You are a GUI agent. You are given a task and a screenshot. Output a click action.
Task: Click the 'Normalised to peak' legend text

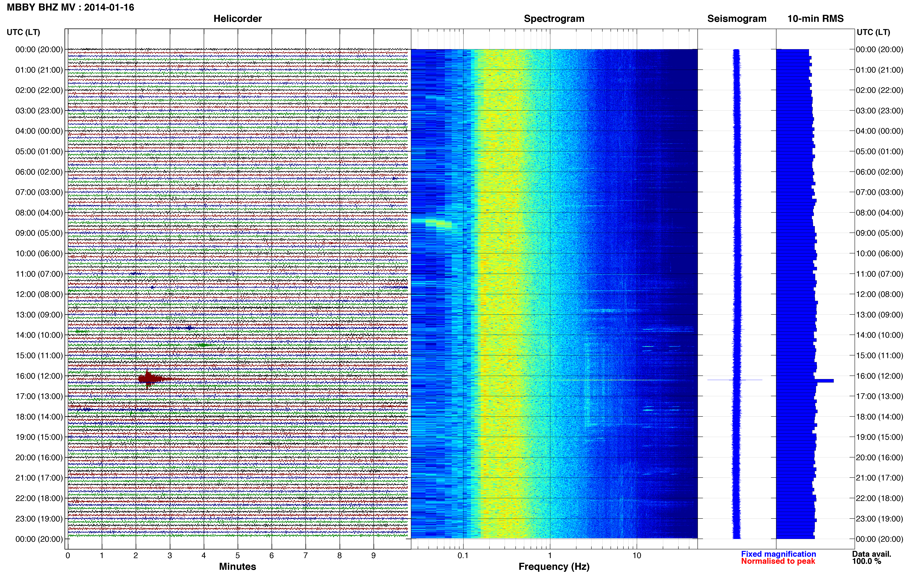(x=778, y=561)
